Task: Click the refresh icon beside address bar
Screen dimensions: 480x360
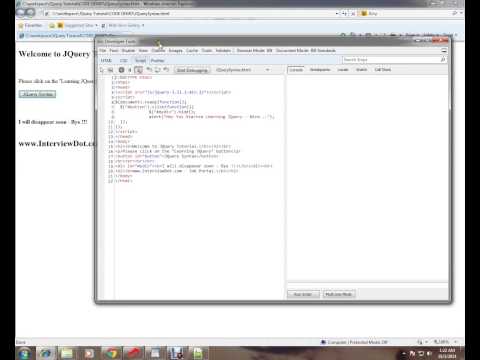Action: click(345, 14)
